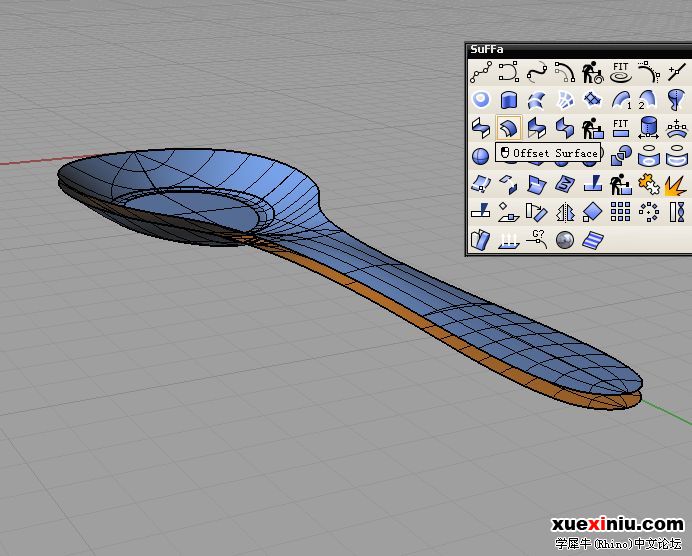
Task: Click the S-surface icon right of Offset Surface
Action: click(x=537, y=128)
